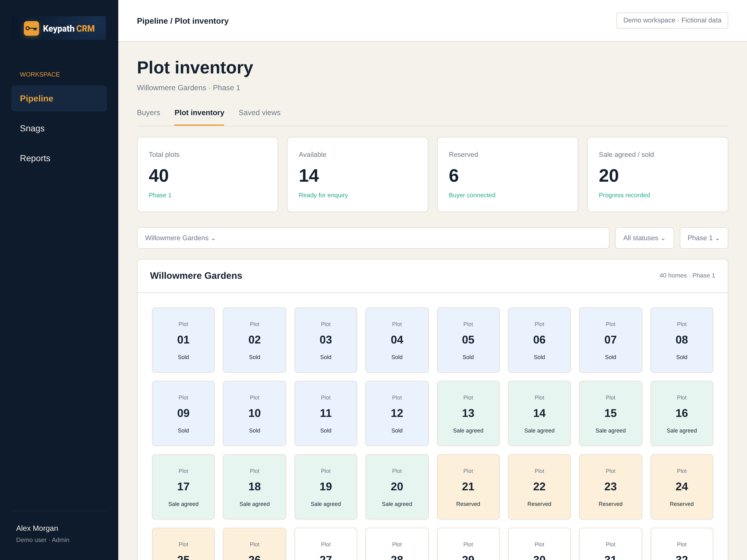
Task: Select Plot 12 Sold tile
Action: tap(397, 413)
